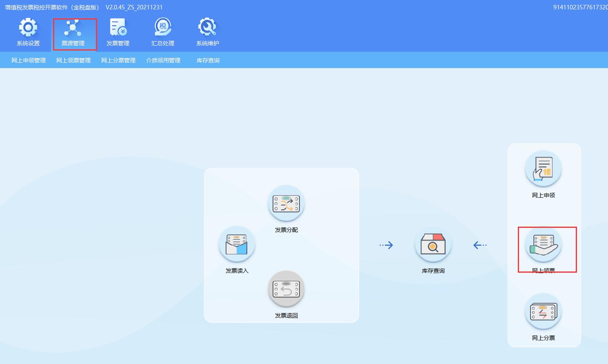
Task: Open the 发票管理 invoice management icon
Action: tap(118, 32)
